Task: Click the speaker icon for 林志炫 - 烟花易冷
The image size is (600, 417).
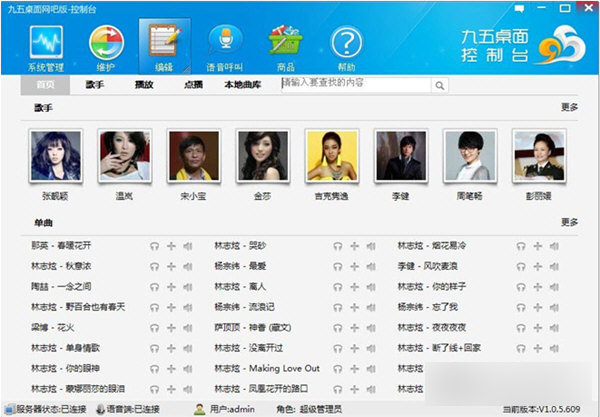Action: pyautogui.click(x=553, y=245)
